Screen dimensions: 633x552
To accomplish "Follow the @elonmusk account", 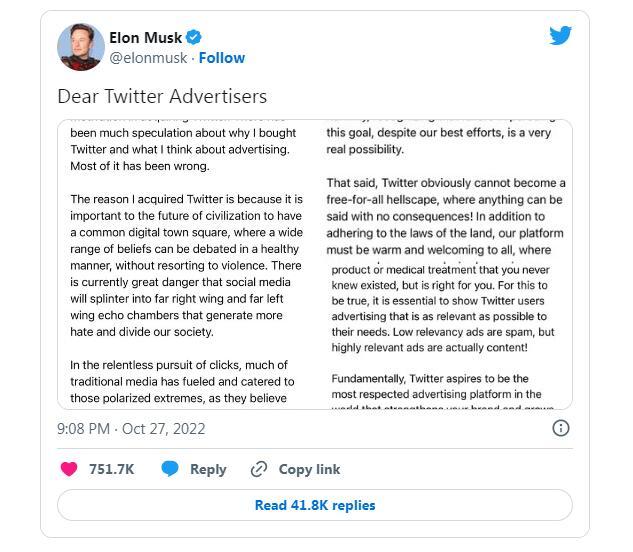I will [222, 58].
